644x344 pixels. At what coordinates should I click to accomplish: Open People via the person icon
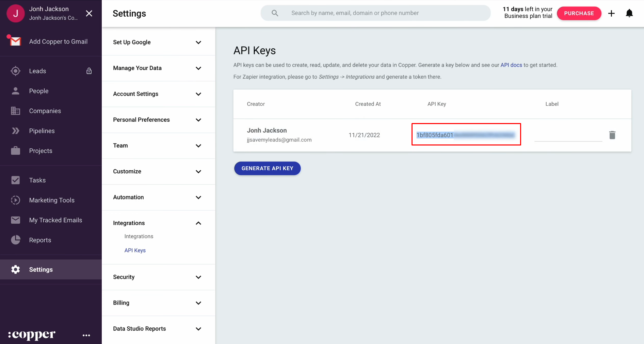15,91
